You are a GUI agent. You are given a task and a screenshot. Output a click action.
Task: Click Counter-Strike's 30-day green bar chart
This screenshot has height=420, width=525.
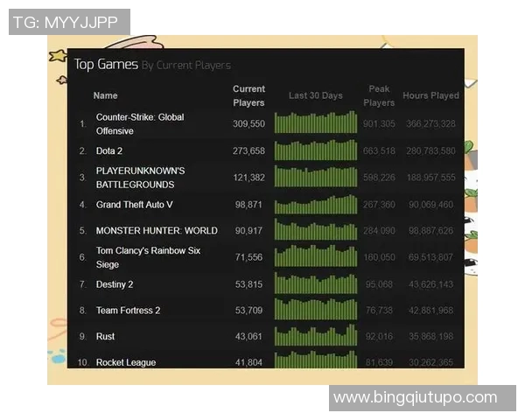pos(316,122)
